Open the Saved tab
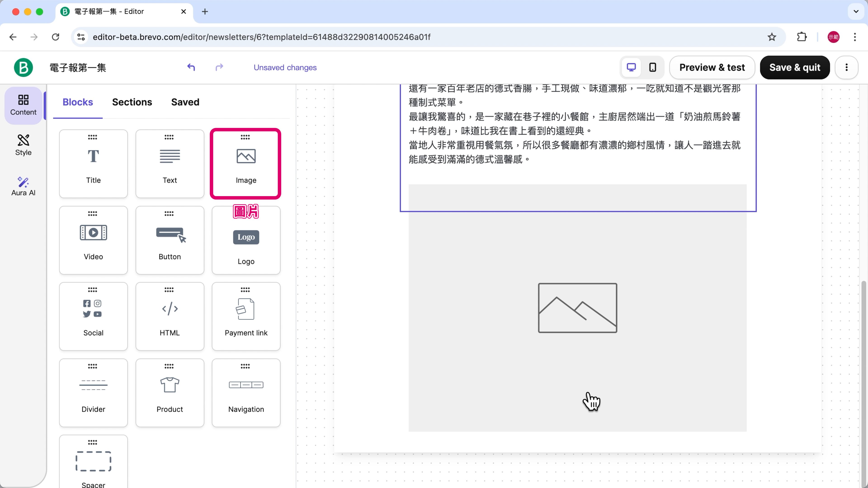The image size is (868, 488). [x=185, y=102]
